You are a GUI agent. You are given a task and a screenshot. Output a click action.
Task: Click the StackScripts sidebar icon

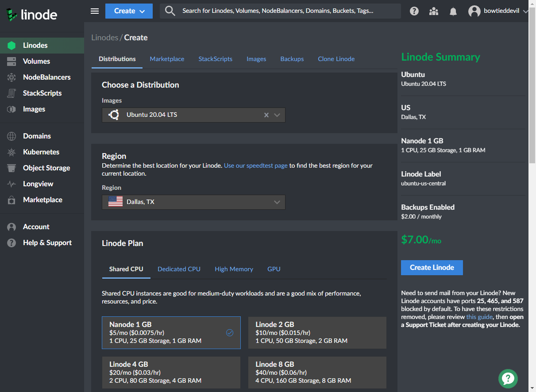point(12,93)
